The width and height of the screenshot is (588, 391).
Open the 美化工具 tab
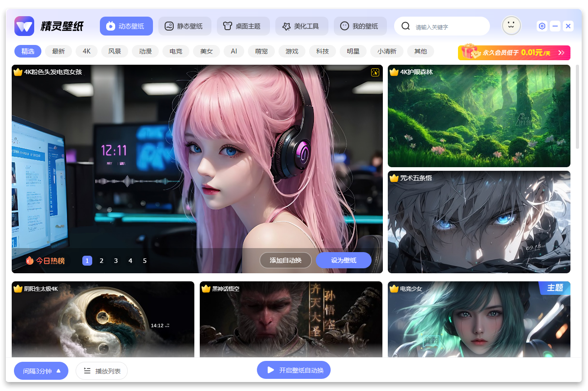(x=302, y=26)
